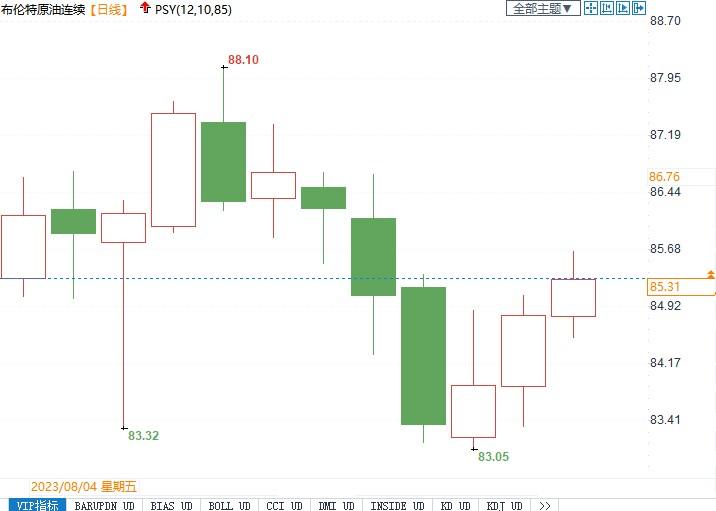Open the 全部主题 dropdown
Screen dimensions: 716x511
pyautogui.click(x=543, y=8)
